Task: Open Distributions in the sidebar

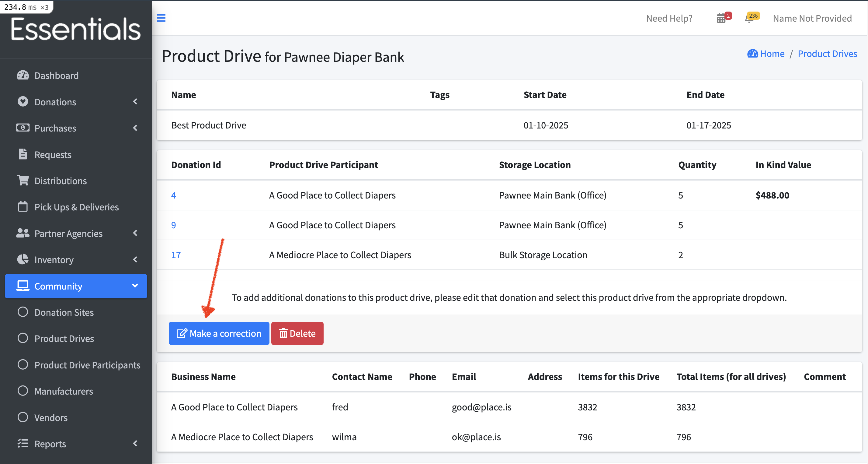Action: 76,181
